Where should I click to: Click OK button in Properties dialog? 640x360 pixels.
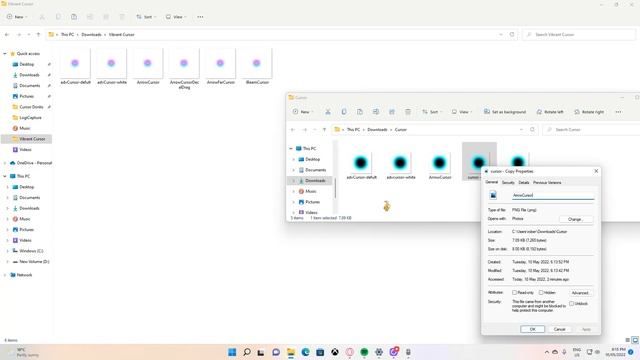(533, 329)
